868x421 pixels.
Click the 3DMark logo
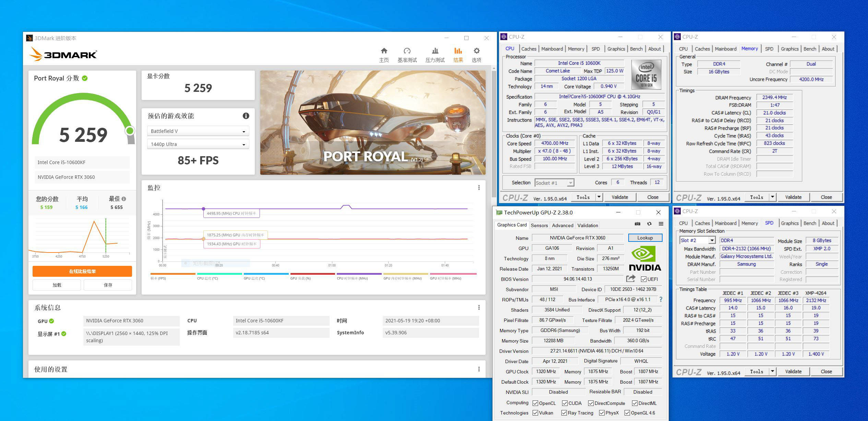pos(63,54)
